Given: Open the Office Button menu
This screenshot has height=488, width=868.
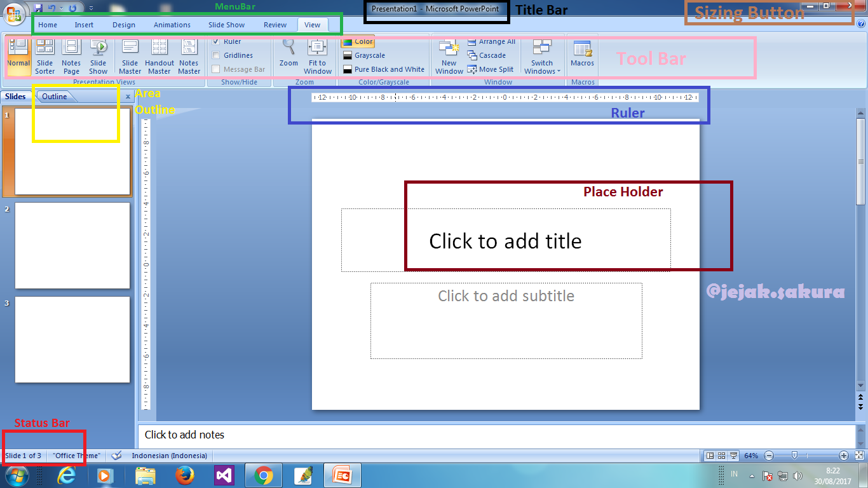Looking at the screenshot, I should pyautogui.click(x=14, y=13).
